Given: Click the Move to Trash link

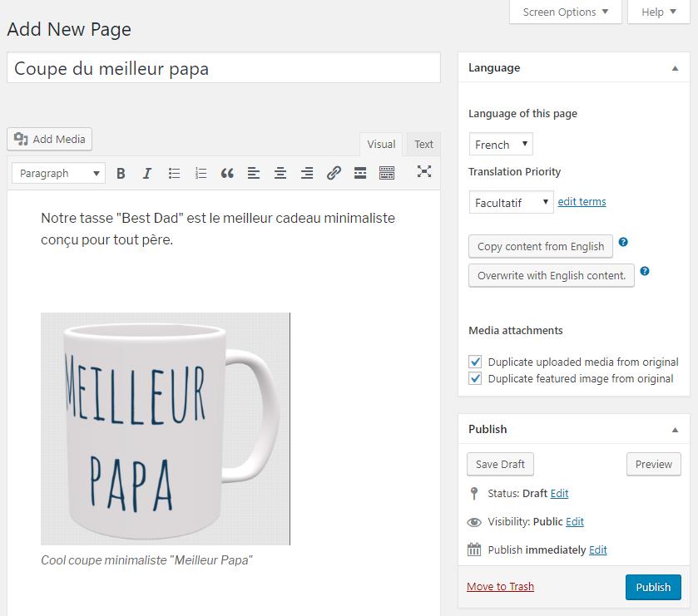Looking at the screenshot, I should click(x=500, y=586).
